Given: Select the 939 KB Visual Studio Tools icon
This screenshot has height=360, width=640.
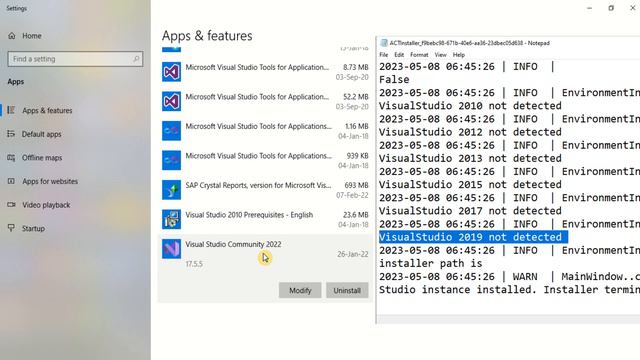Looking at the screenshot, I should pos(171,160).
